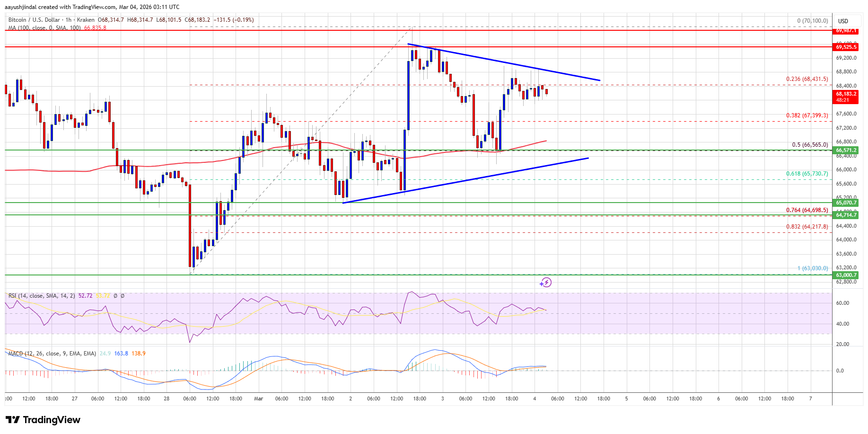Select the 0.236 Fibonacci level label
Screen dimensions: 868x434
(807, 79)
